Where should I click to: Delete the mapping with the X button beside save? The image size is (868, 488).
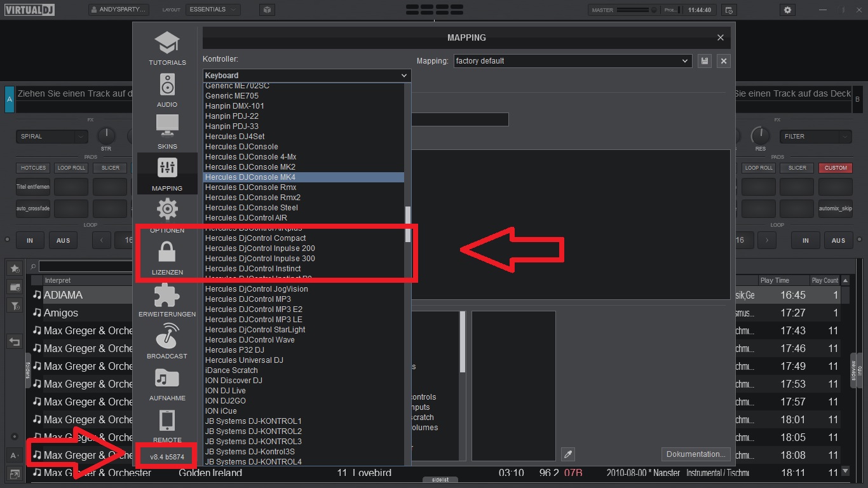pos(723,61)
